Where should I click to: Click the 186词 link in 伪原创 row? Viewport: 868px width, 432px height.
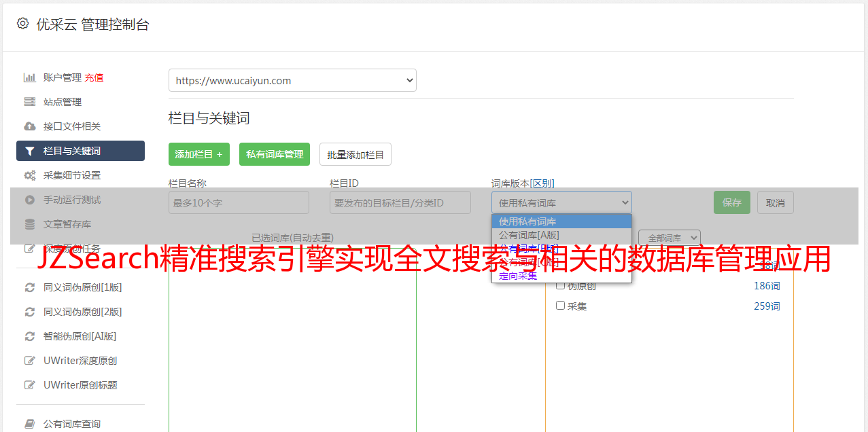click(767, 286)
